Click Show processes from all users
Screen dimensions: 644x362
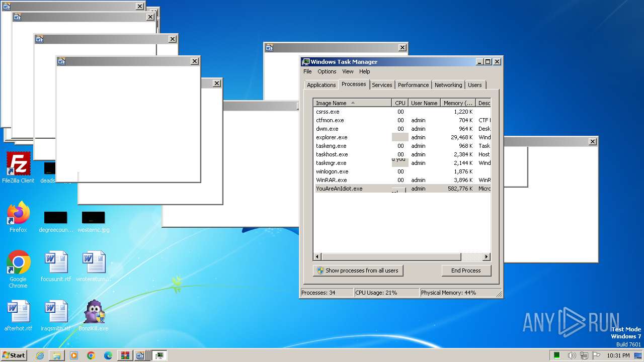358,270
